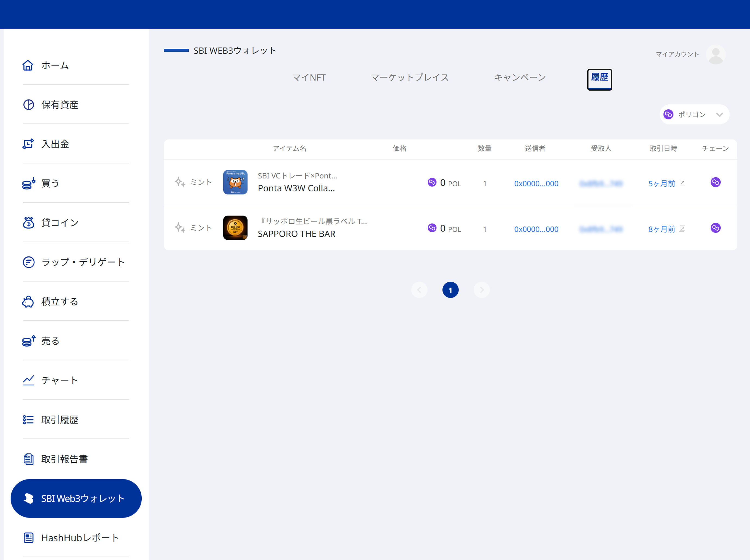This screenshot has height=560, width=750.
Task: Click the SBI WEB3ウォレット page title
Action: point(235,51)
